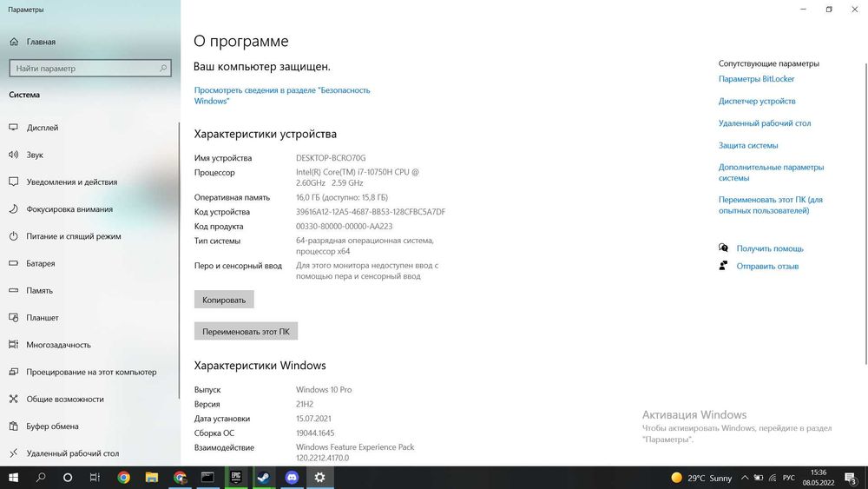Open Удаленный рабочий стол related link
868x489 pixels.
coord(765,123)
